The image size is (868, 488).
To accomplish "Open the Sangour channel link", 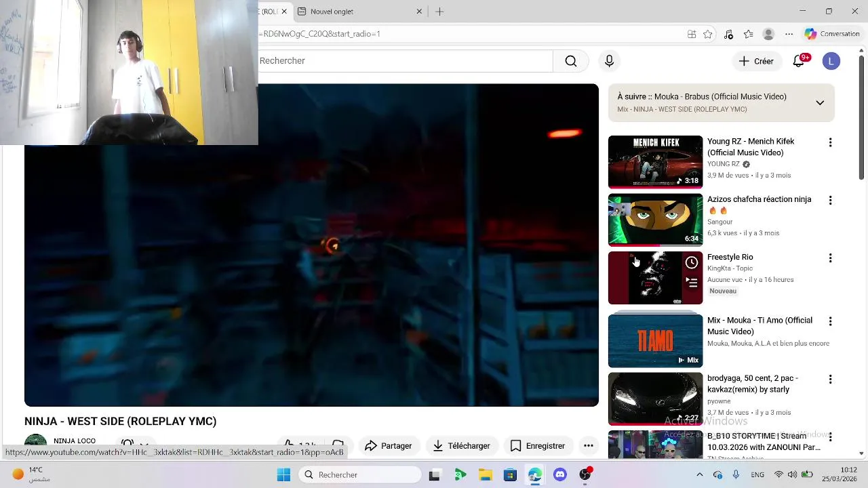I will [719, 222].
